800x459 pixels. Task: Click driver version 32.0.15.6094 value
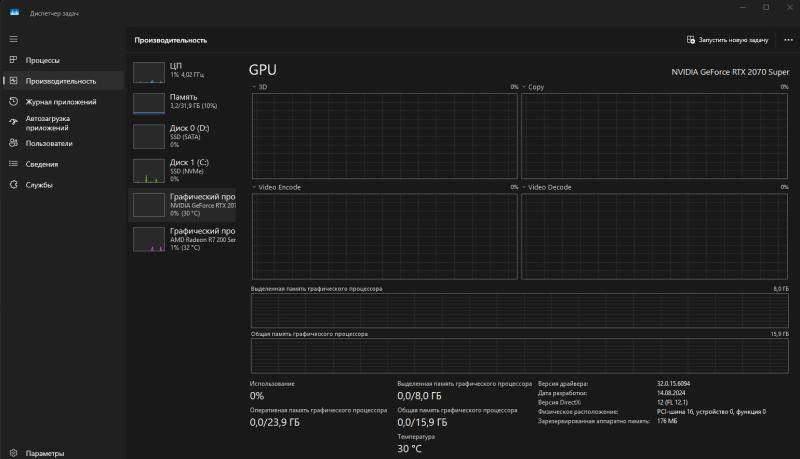pos(673,384)
